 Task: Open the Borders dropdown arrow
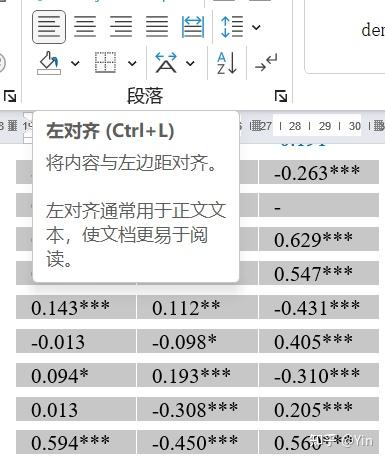coord(132,63)
